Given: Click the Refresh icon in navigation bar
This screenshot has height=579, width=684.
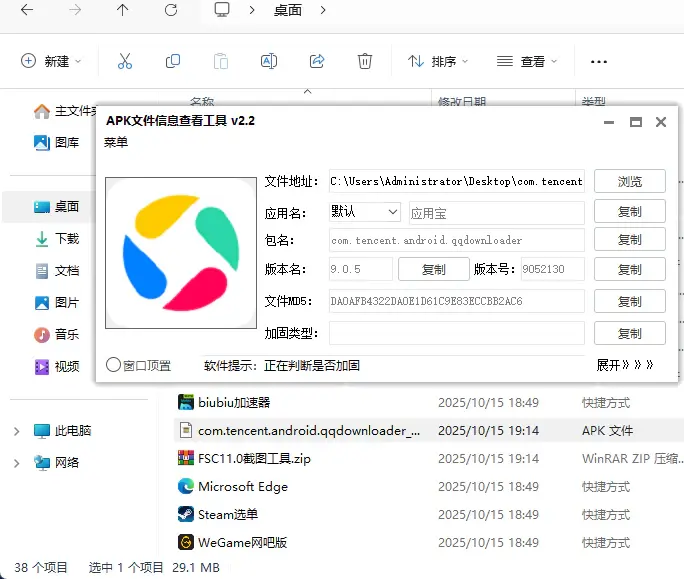Looking at the screenshot, I should click(x=171, y=10).
